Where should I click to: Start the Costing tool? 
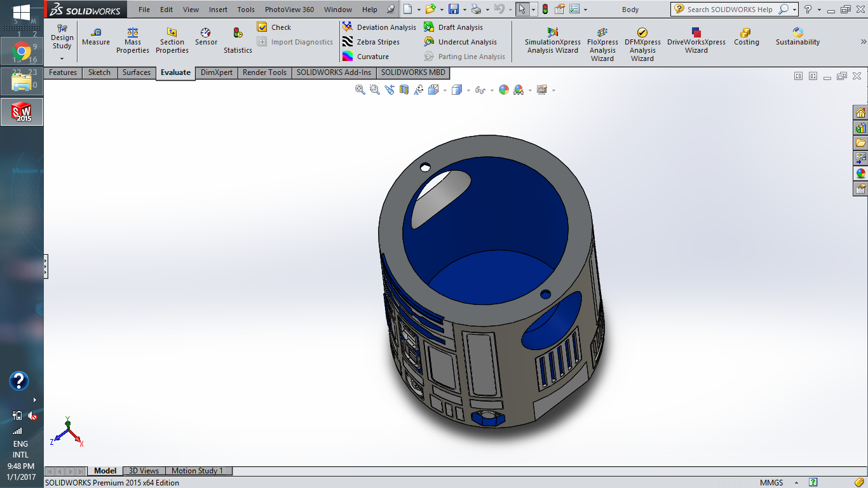[746, 38]
